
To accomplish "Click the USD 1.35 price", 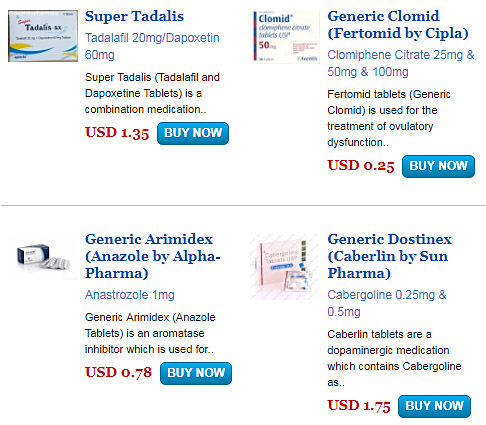I will [117, 133].
